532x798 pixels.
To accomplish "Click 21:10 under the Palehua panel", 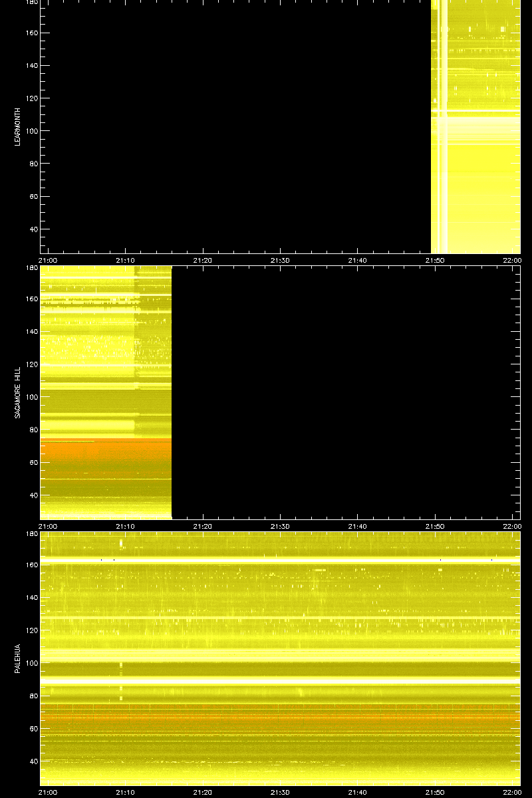I will pos(126,793).
